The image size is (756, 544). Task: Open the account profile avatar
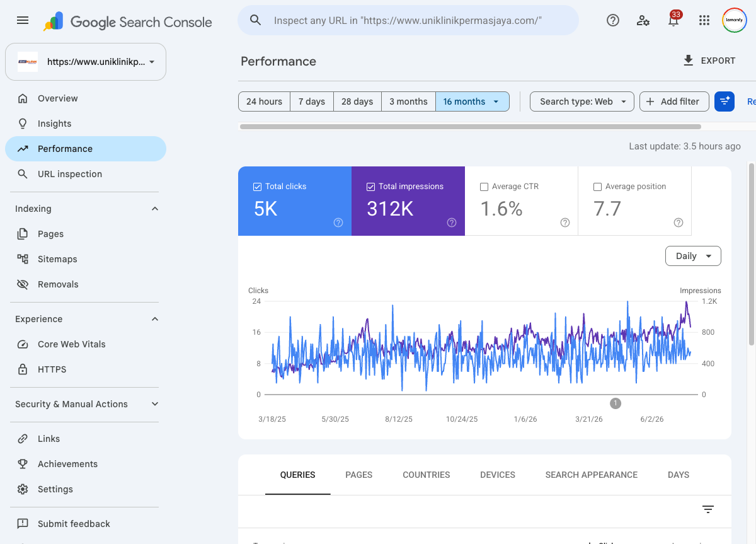(x=735, y=20)
